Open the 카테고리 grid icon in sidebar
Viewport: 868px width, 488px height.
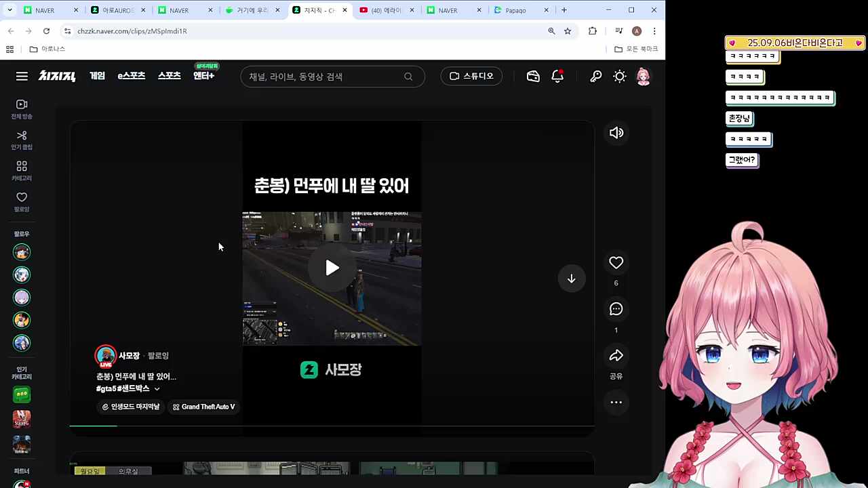(21, 169)
